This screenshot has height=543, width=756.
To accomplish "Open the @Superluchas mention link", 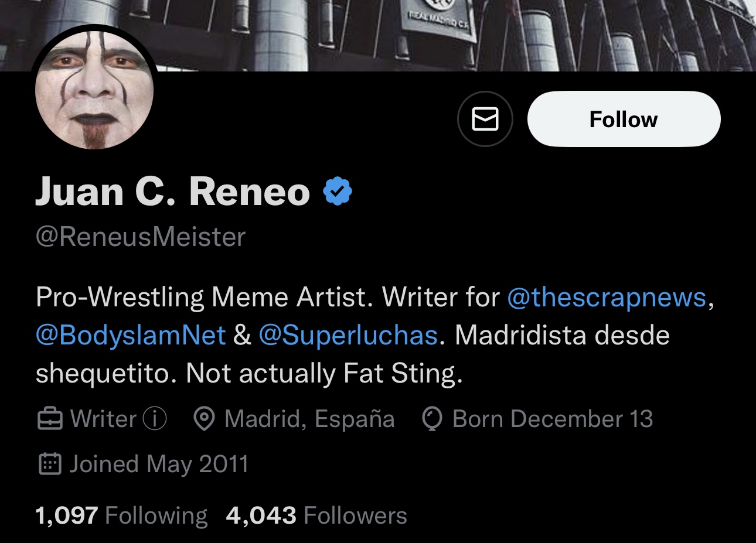I will (x=348, y=335).
